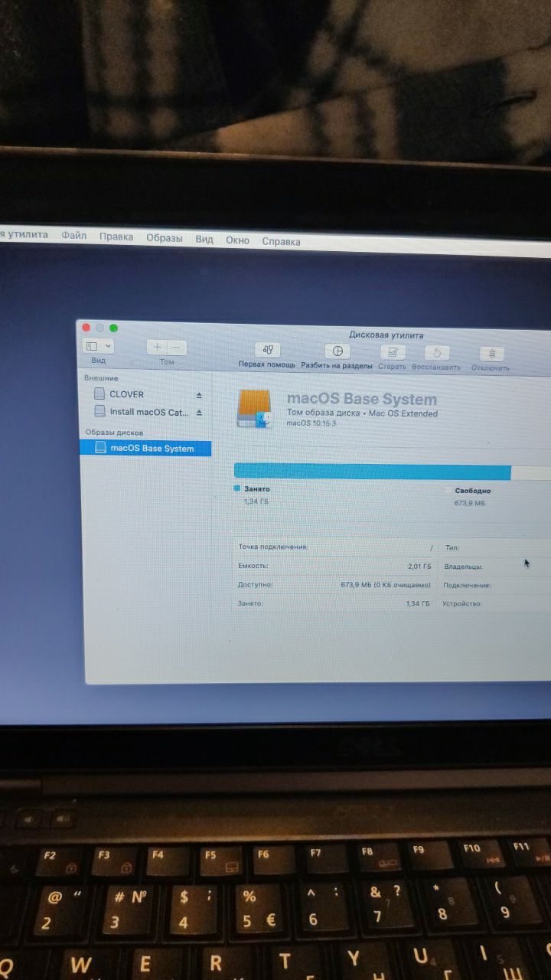Click the Доступно row in info table
Viewport: 551px width, 980px height.
pos(334,585)
